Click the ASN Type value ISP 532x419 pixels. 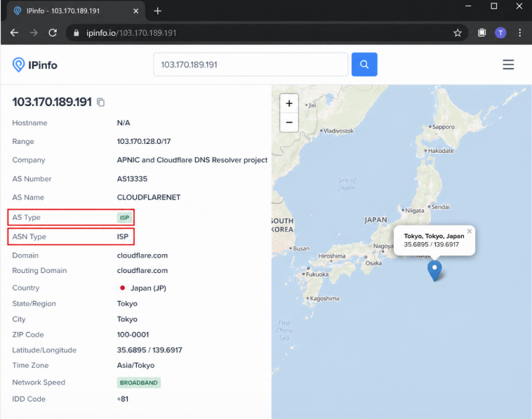click(123, 237)
